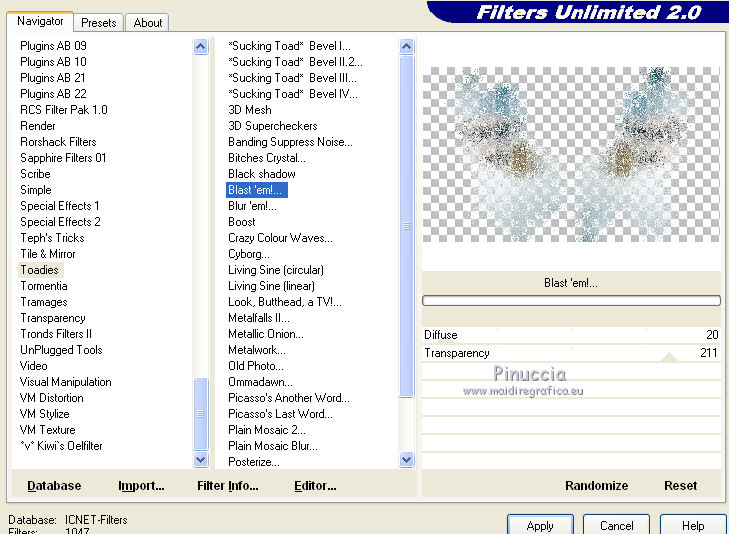The height and width of the screenshot is (534, 729).
Task: Select the Navigator tab
Action: coord(40,21)
